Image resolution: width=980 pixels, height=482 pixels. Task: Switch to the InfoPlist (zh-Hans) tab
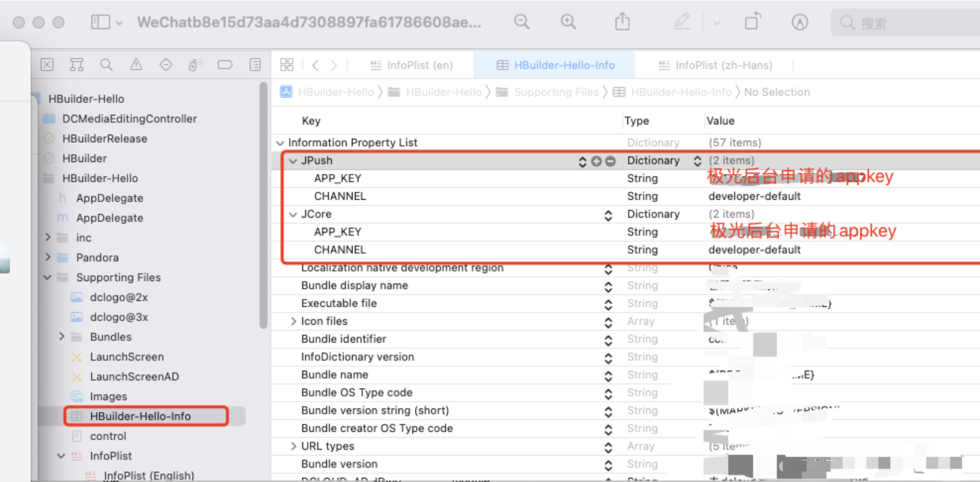click(715, 65)
